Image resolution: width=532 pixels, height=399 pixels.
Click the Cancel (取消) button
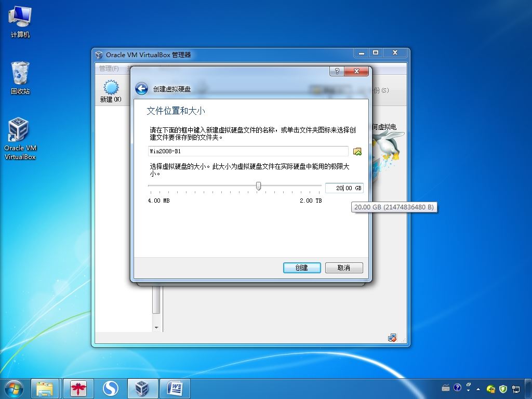point(344,268)
